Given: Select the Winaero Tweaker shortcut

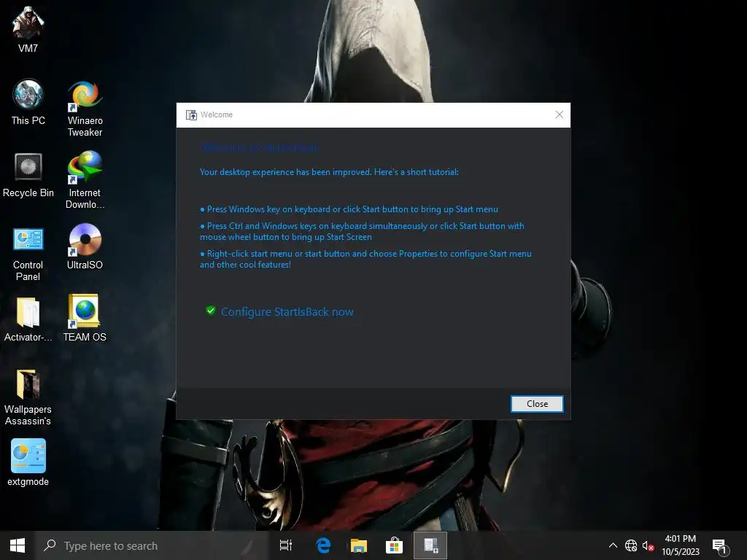Looking at the screenshot, I should click(x=85, y=108).
